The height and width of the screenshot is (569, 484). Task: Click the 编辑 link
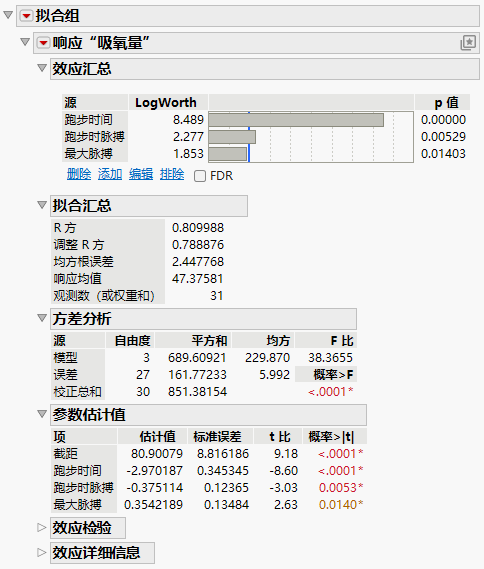[x=141, y=175]
